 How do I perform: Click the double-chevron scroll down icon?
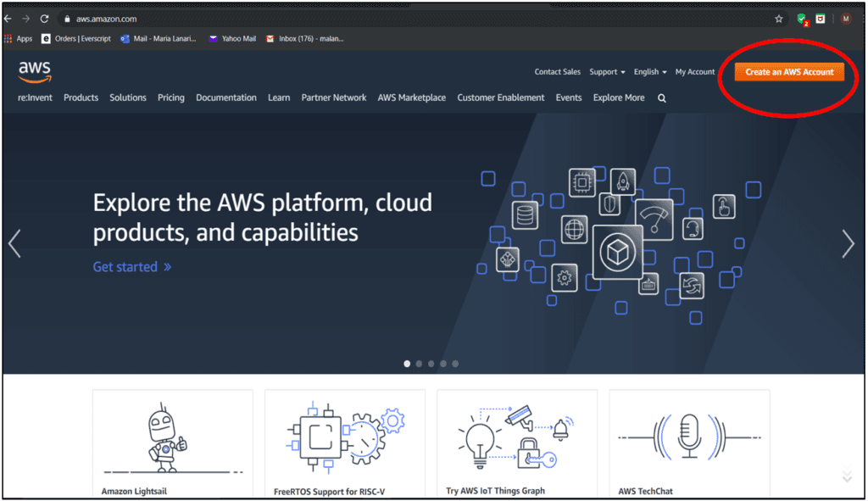click(847, 476)
